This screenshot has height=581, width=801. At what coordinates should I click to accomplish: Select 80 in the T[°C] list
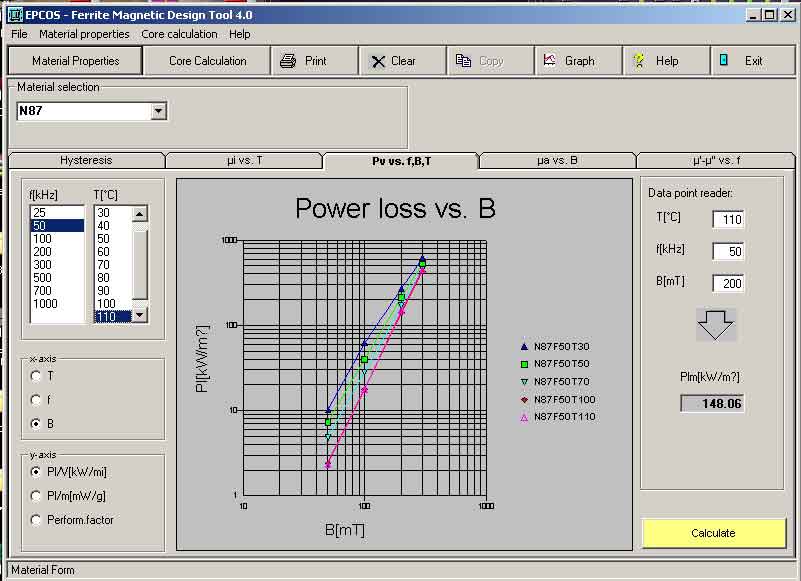[x=113, y=277]
